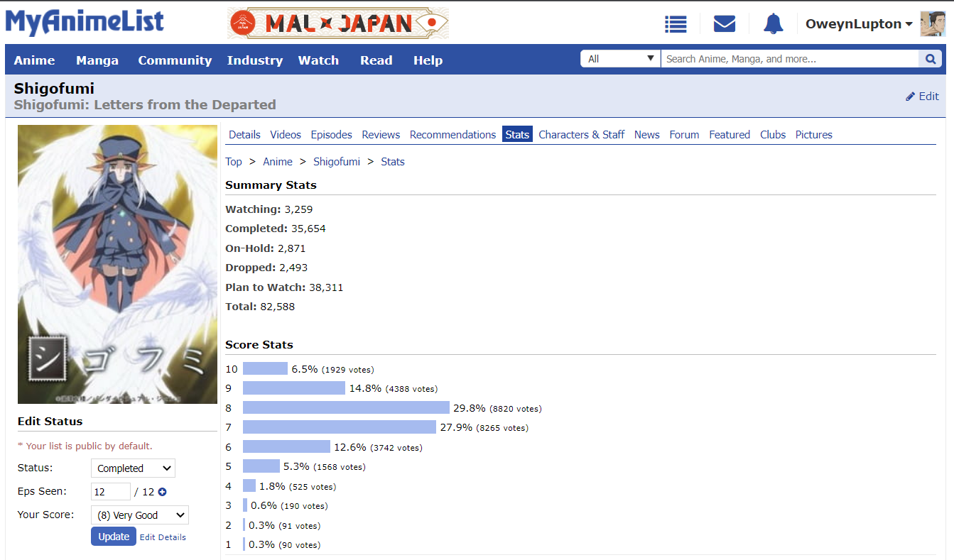Viewport: 954px width, 560px height.
Task: Open Your Score Very Good dropdown
Action: 140,515
